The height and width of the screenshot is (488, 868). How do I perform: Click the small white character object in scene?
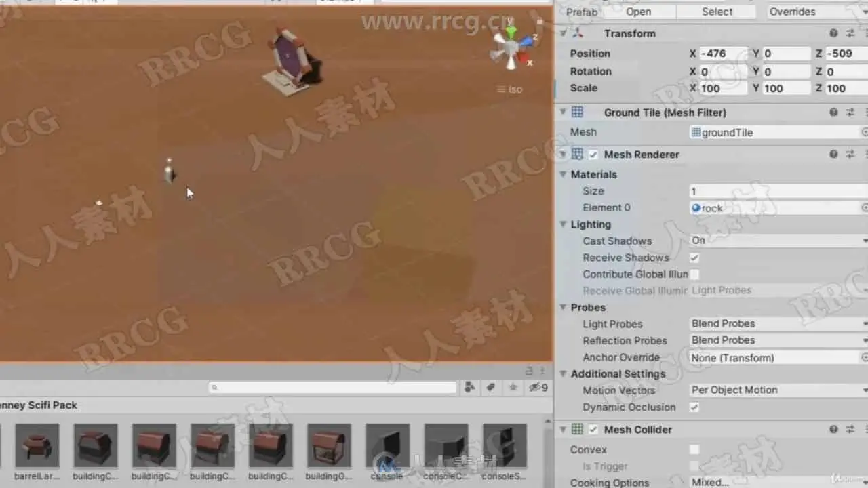[169, 171]
